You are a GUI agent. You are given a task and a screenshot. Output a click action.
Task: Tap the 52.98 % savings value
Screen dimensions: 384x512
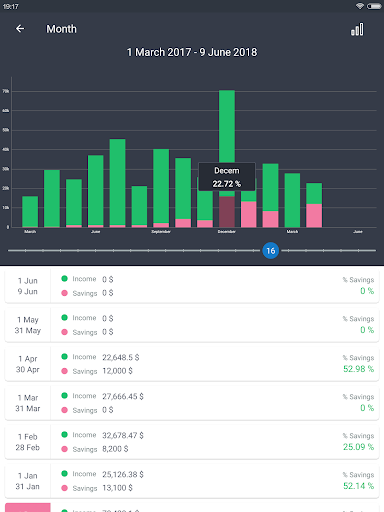358,369
